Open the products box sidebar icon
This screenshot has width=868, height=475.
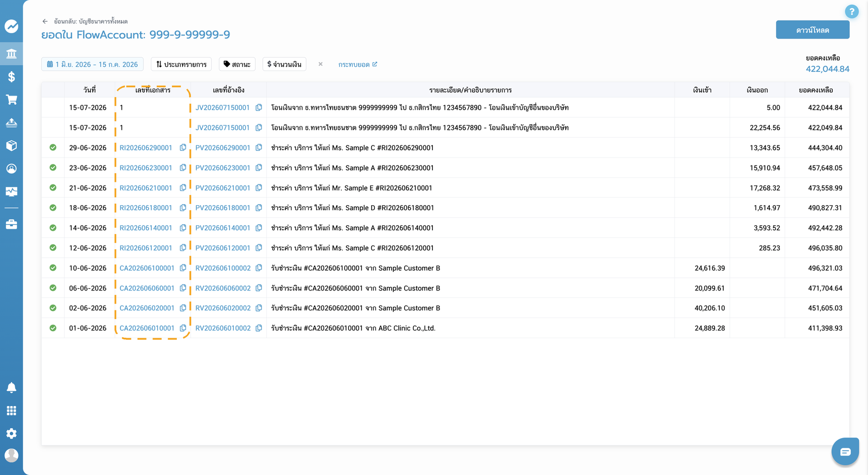11,145
